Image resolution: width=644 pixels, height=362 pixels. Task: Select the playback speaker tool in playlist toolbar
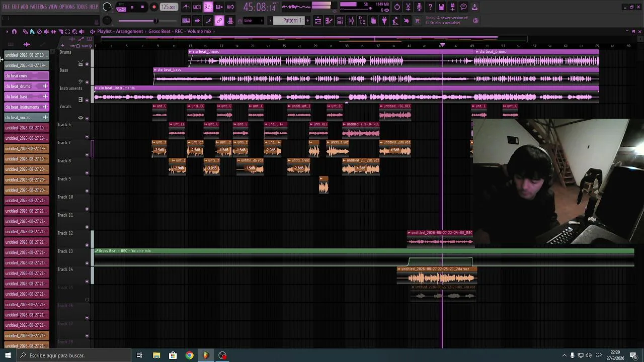82,31
